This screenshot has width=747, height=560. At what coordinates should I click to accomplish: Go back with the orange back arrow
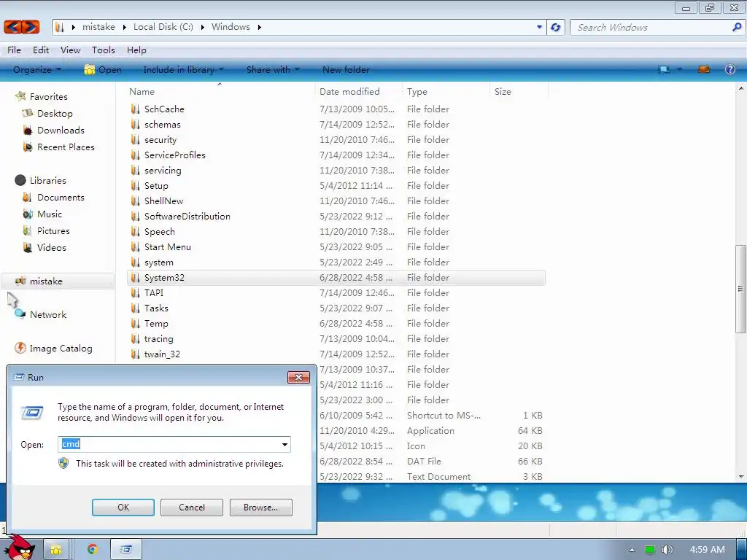(13, 27)
